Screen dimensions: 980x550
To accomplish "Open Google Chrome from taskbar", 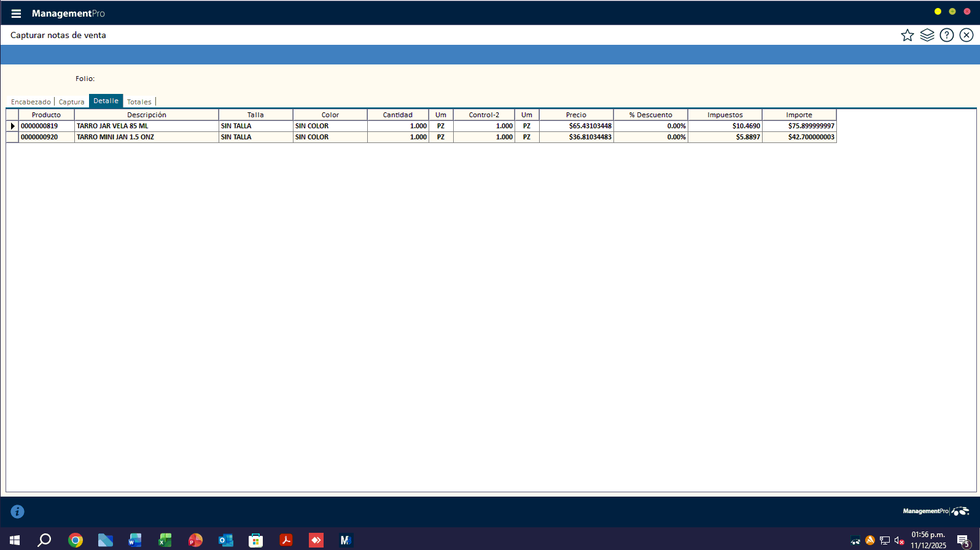I will (76, 540).
